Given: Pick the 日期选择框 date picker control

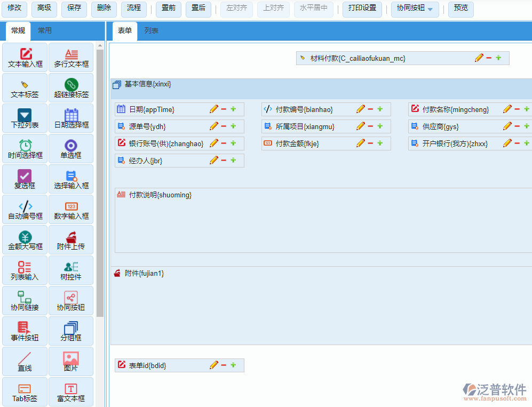Looking at the screenshot, I should tap(71, 118).
